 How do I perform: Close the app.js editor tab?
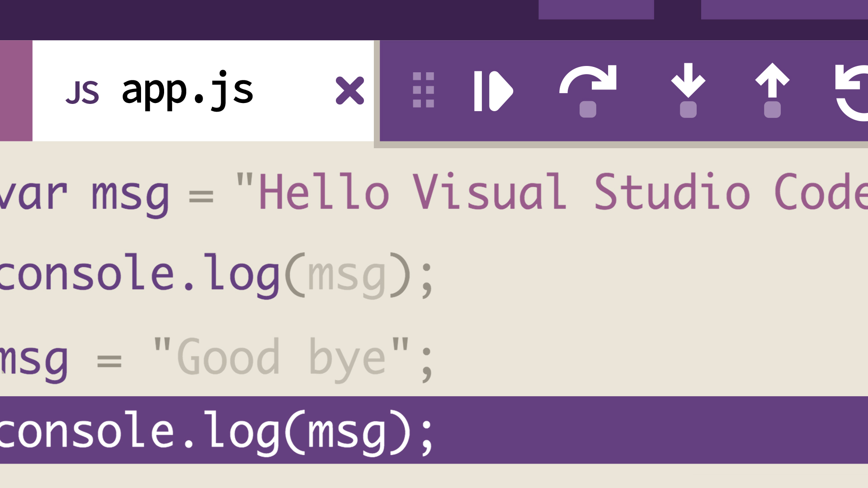point(349,91)
